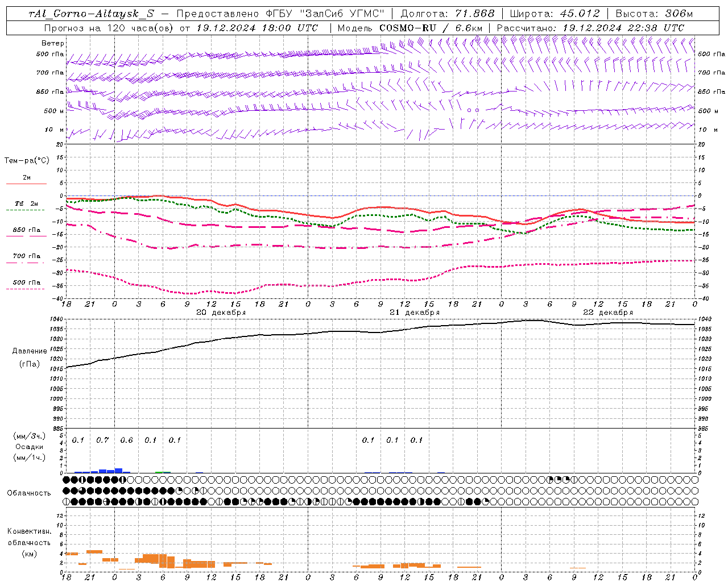
Task: Click the 700 гПа temperature legend entry
Action: [26, 256]
